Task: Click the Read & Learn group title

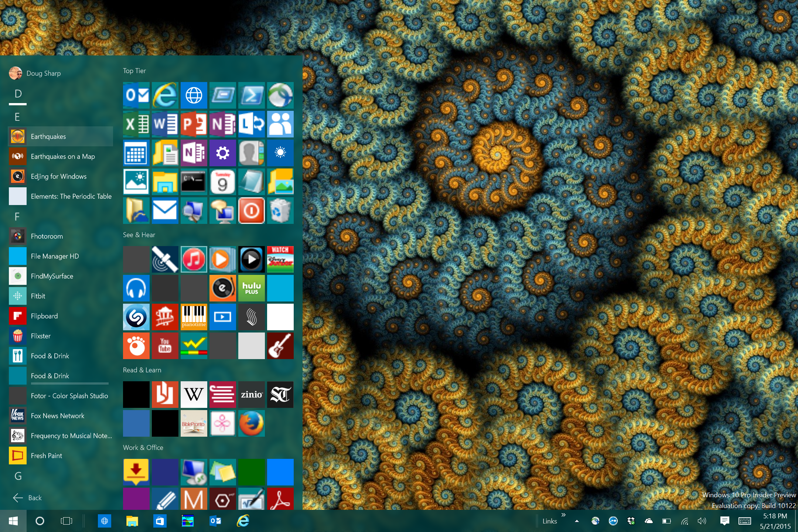Action: [142, 370]
